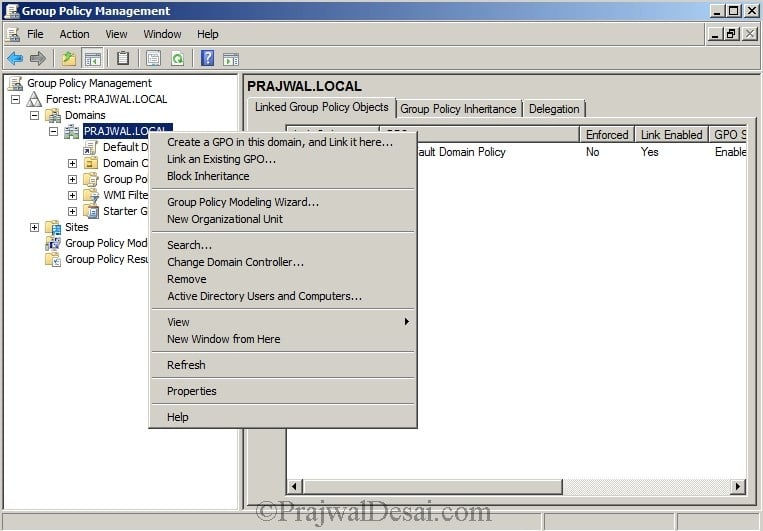This screenshot has width=763, height=531.
Task: Launch Group Policy Modeling Wizard
Action: point(283,202)
